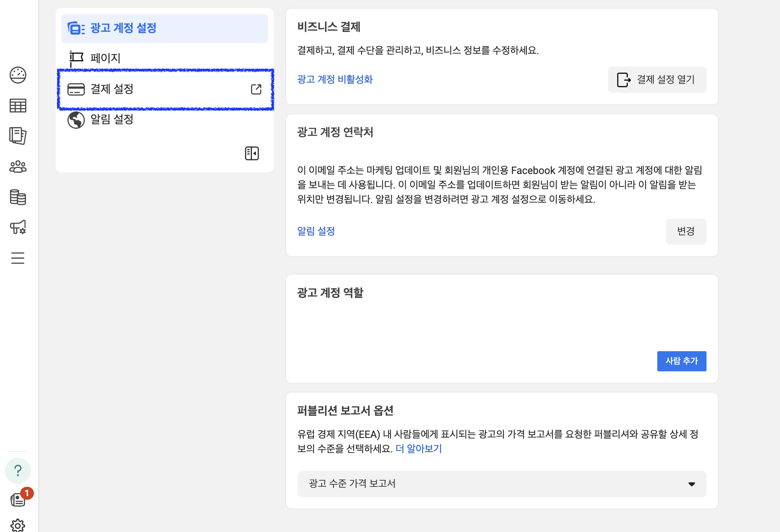Open the campaigns table icon
This screenshot has width=780, height=532.
pos(18,106)
